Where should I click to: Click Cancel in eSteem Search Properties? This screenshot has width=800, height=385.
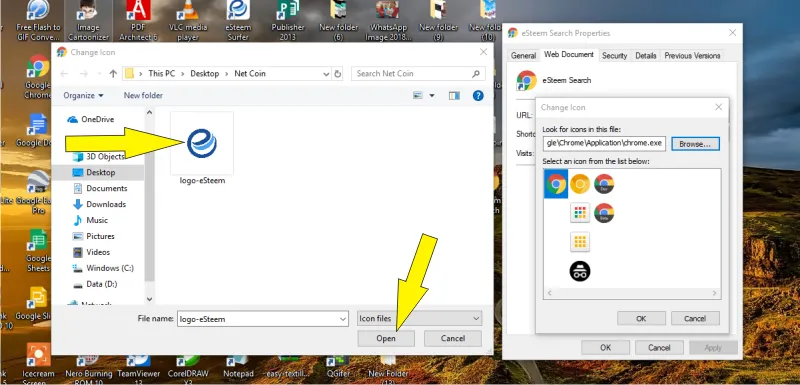pos(659,347)
